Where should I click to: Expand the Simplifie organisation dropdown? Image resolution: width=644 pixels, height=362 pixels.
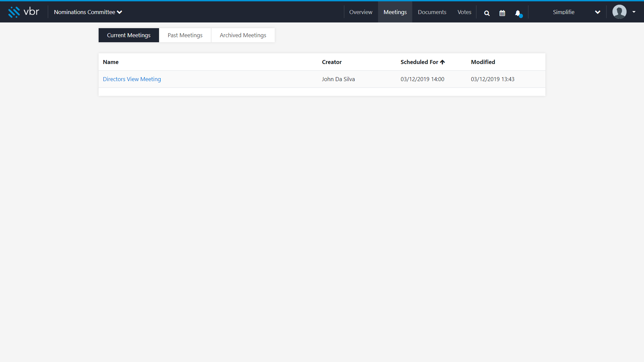(577, 12)
